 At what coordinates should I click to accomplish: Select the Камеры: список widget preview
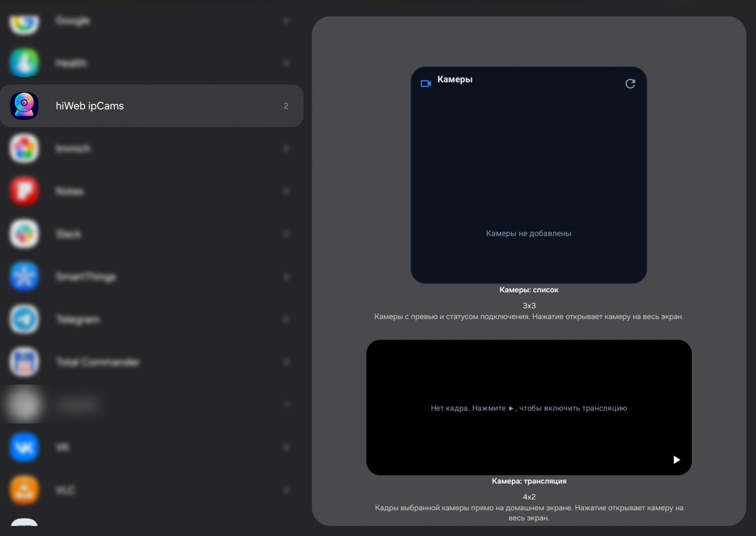(529, 175)
